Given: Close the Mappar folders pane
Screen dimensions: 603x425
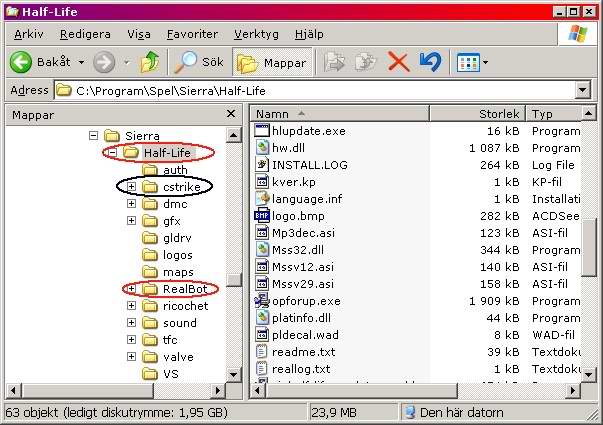Looking at the screenshot, I should [231, 114].
